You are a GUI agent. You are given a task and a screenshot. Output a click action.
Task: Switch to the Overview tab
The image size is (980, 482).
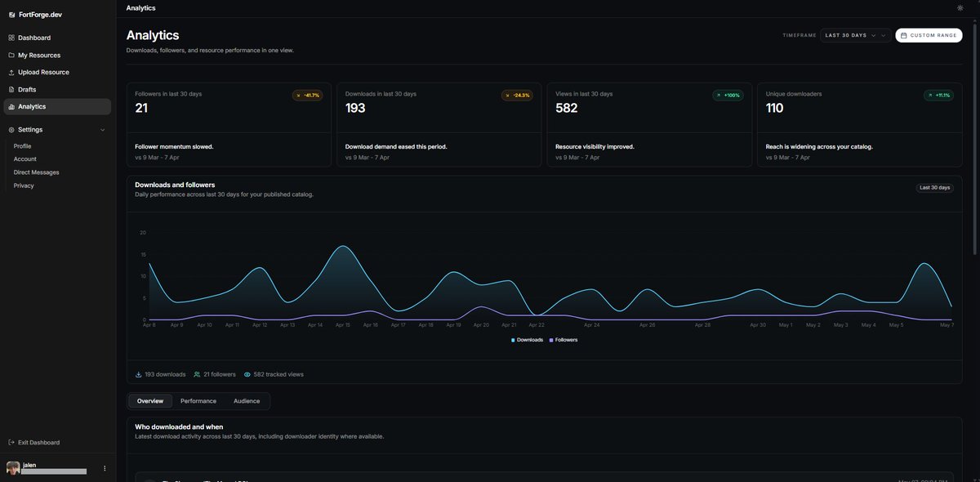click(150, 401)
